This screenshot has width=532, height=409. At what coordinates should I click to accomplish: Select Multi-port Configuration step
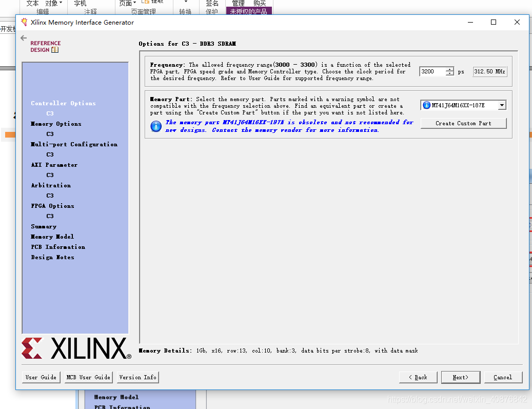[x=74, y=144]
